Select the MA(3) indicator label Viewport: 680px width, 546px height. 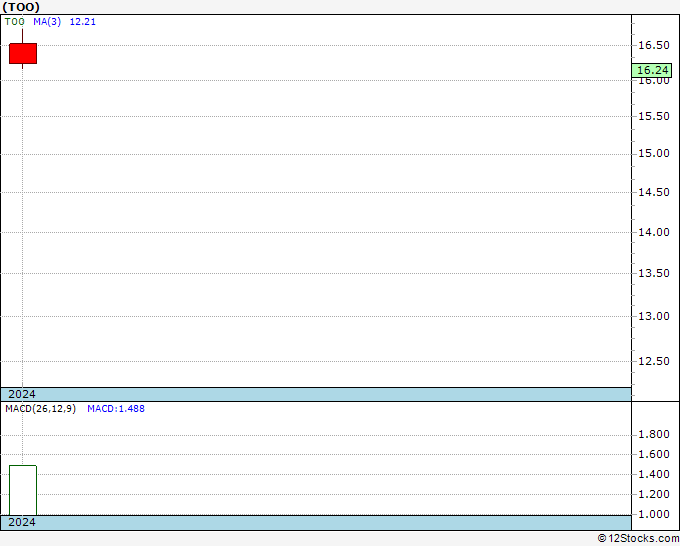point(47,22)
